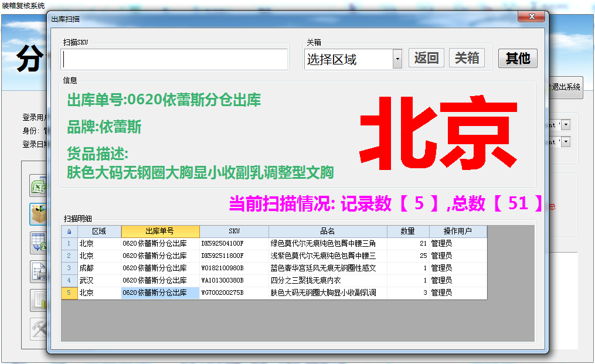This screenshot has width=595, height=364.
Task: Click the packing box icon in sidebar
Action: (38, 214)
